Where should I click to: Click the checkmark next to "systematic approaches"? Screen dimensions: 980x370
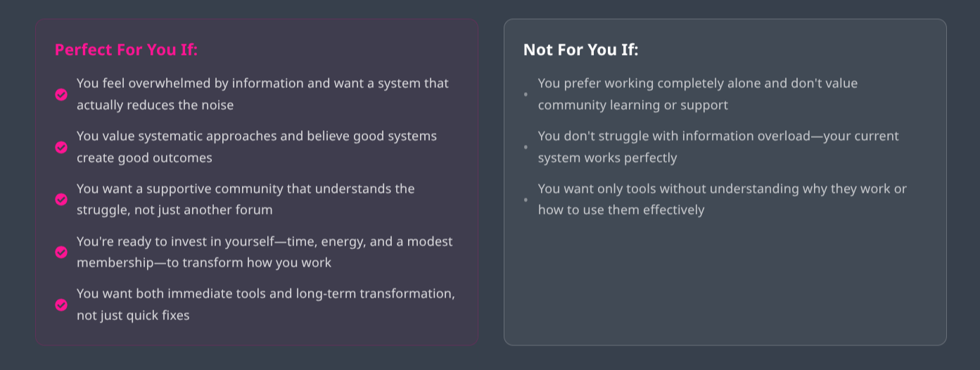[61, 147]
